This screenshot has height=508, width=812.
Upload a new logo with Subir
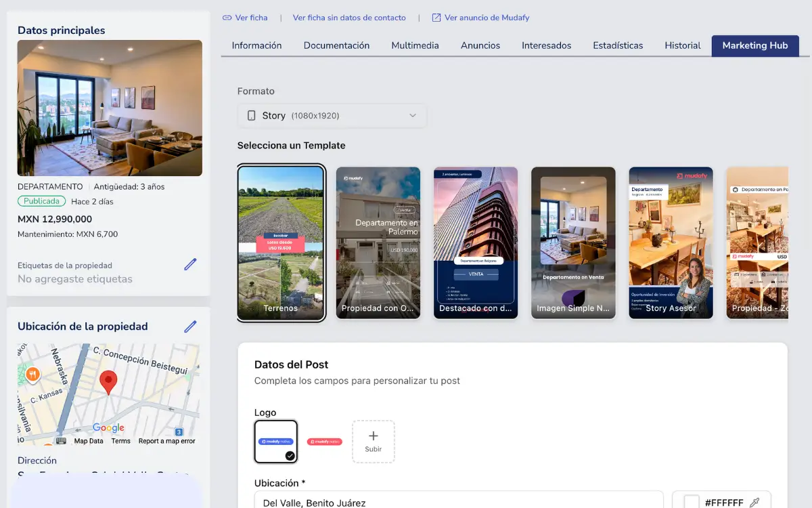click(x=374, y=442)
